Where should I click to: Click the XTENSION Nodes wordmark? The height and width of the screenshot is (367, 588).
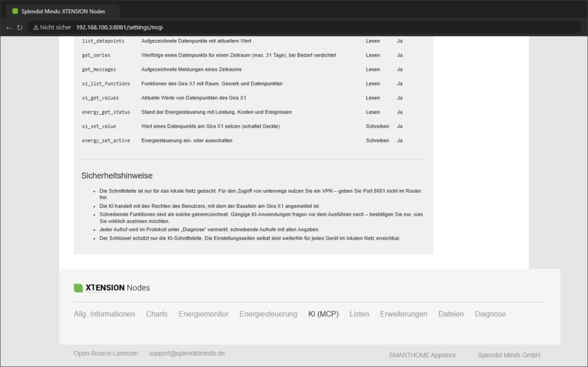[118, 288]
